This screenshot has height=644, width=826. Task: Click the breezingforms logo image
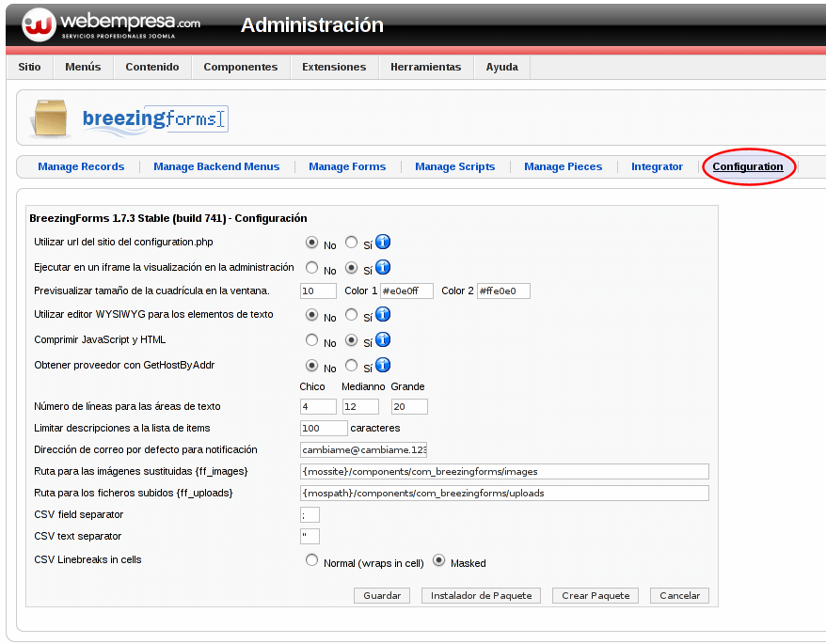coord(155,119)
